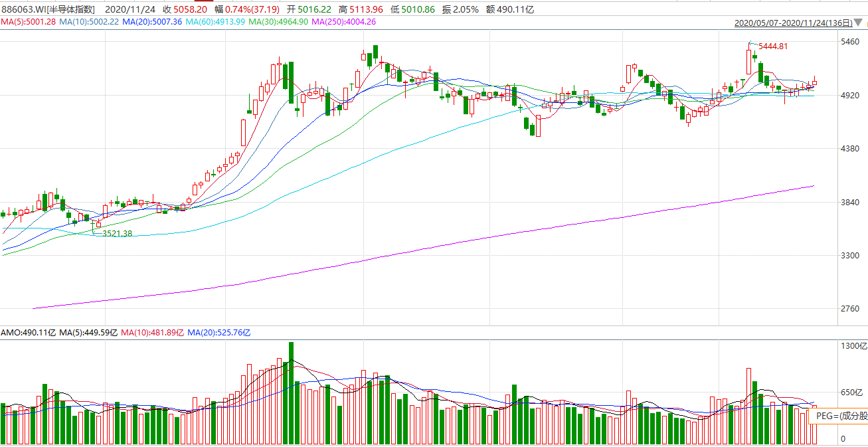868x447 pixels.
Task: Click the amplitude value 振 2.05%
Action: (x=460, y=9)
